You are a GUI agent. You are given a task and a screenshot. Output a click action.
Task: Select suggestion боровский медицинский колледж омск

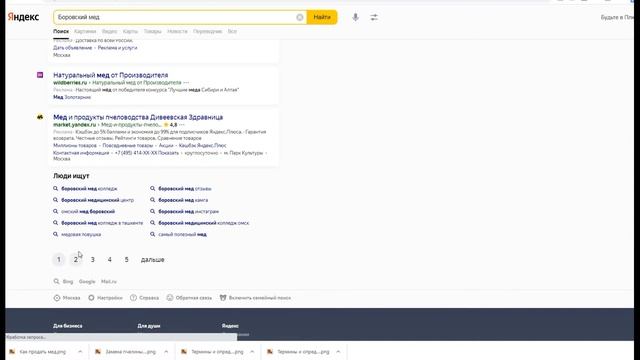click(x=204, y=223)
